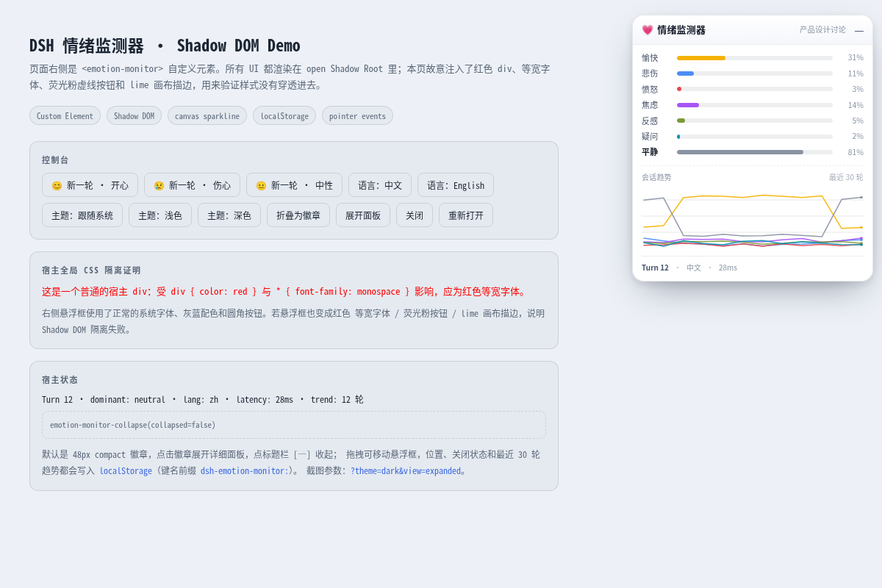Click the 关闭 button in console
The height and width of the screenshot is (588, 882).
point(415,215)
